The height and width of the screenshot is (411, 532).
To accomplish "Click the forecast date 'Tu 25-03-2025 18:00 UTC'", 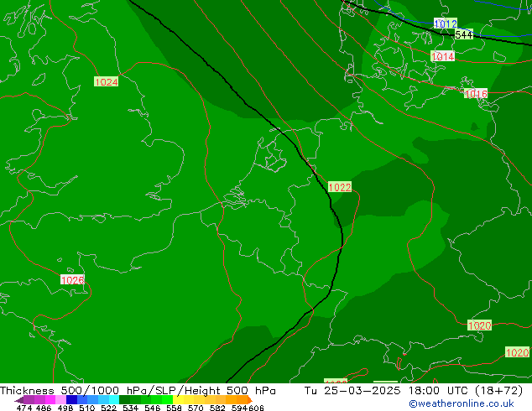I will [386, 390].
